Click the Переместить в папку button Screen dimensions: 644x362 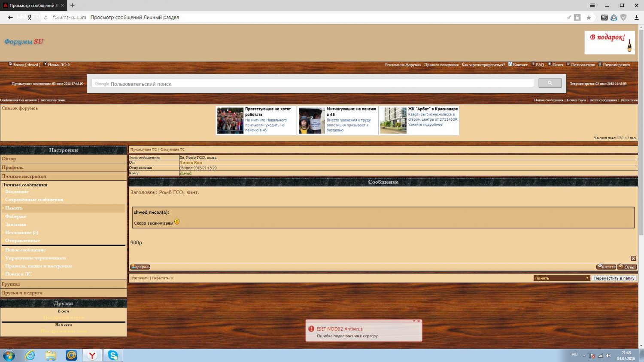click(x=614, y=278)
